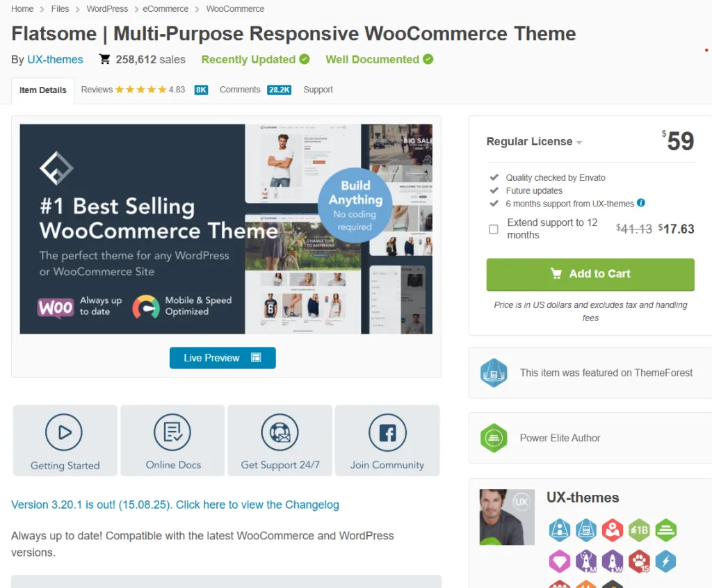Click the support info icon beside UX-themes
712x588 pixels.
640,203
